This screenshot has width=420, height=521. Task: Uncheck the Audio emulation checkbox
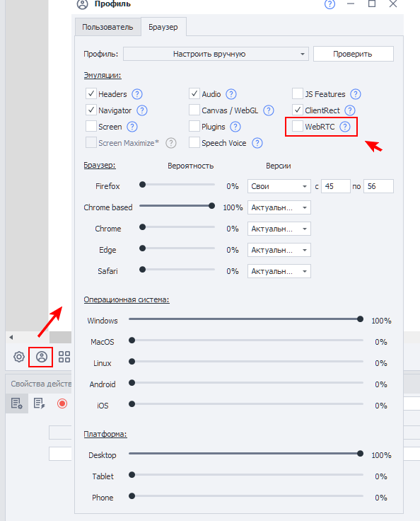pyautogui.click(x=194, y=93)
